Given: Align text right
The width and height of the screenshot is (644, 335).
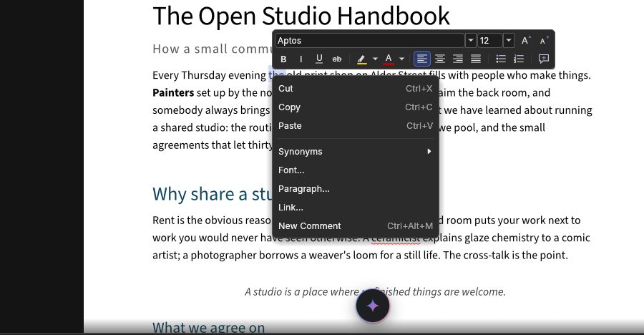Looking at the screenshot, I should tap(457, 59).
